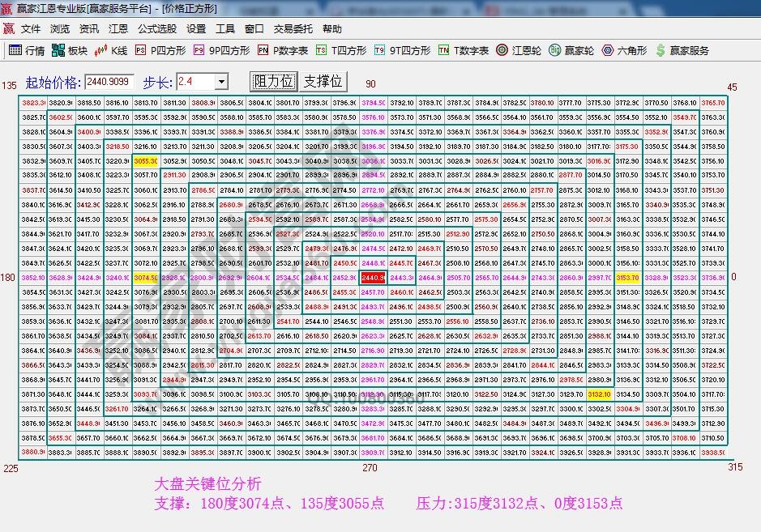This screenshot has height=532, width=761.
Task: Click the yellow highlighted cell 3132.10
Action: tap(599, 394)
